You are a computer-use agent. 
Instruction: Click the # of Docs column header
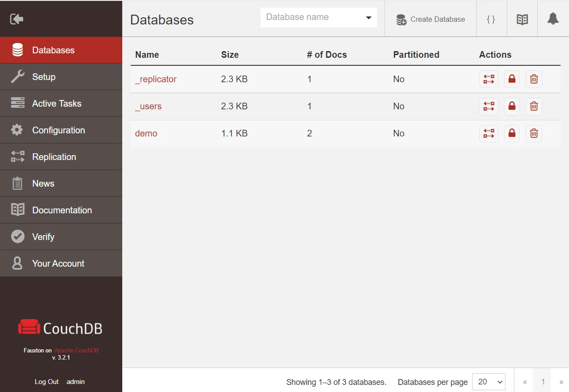pyautogui.click(x=327, y=55)
